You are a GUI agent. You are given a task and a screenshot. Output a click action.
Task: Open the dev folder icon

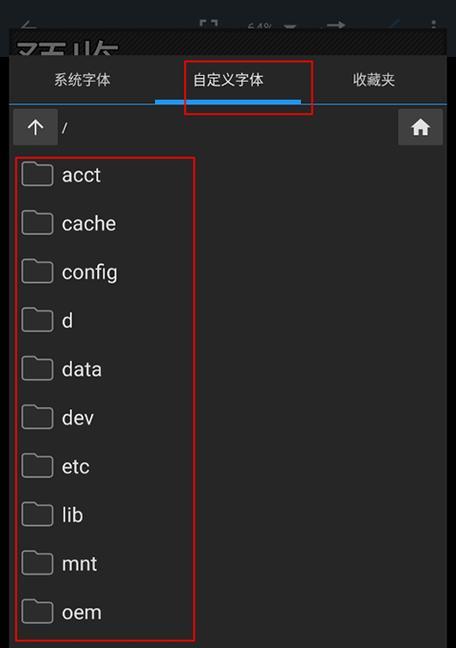(37, 417)
